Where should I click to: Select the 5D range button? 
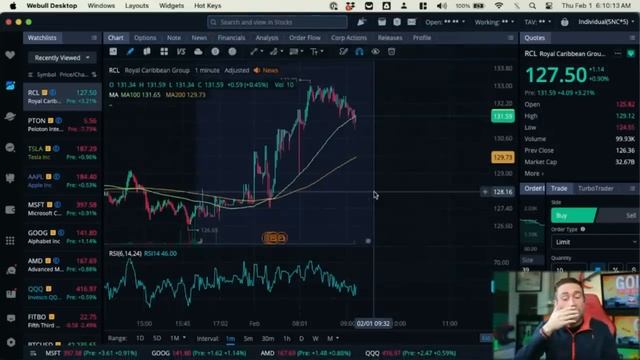click(157, 339)
